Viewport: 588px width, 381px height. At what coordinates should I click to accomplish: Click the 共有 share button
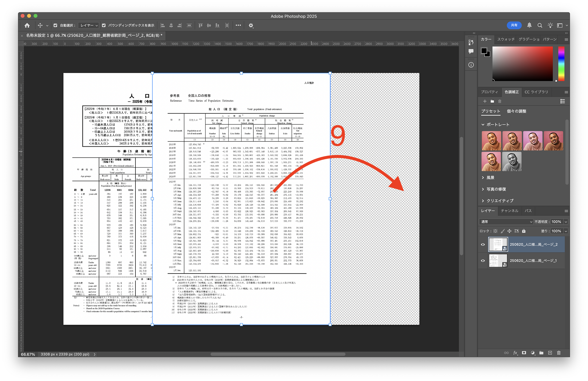tap(514, 25)
